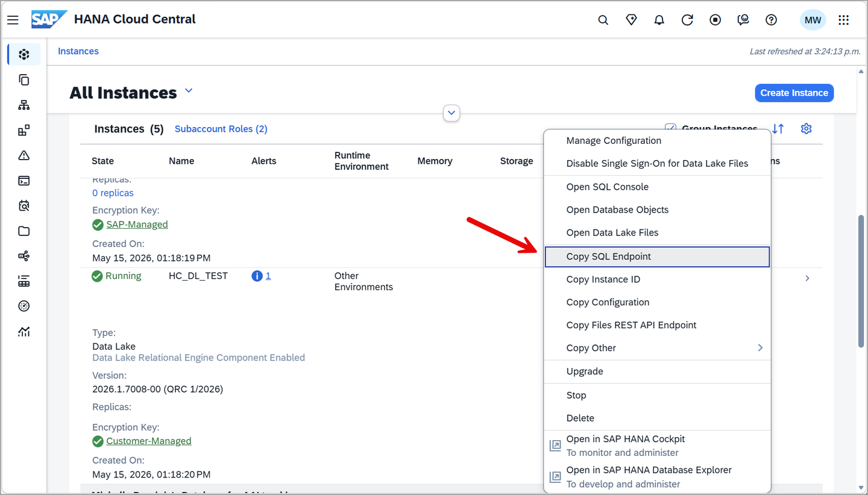Select Open in SAP HANA Database Explorer
868x495 pixels.
click(x=657, y=477)
